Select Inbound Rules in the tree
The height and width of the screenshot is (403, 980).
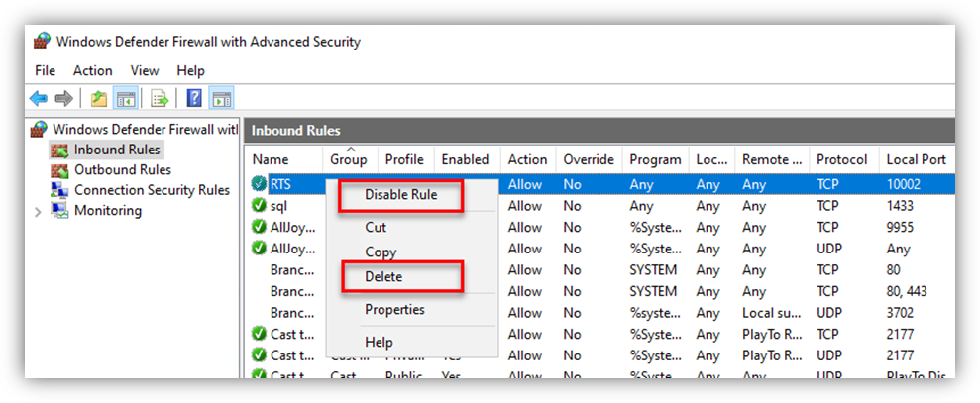117,150
